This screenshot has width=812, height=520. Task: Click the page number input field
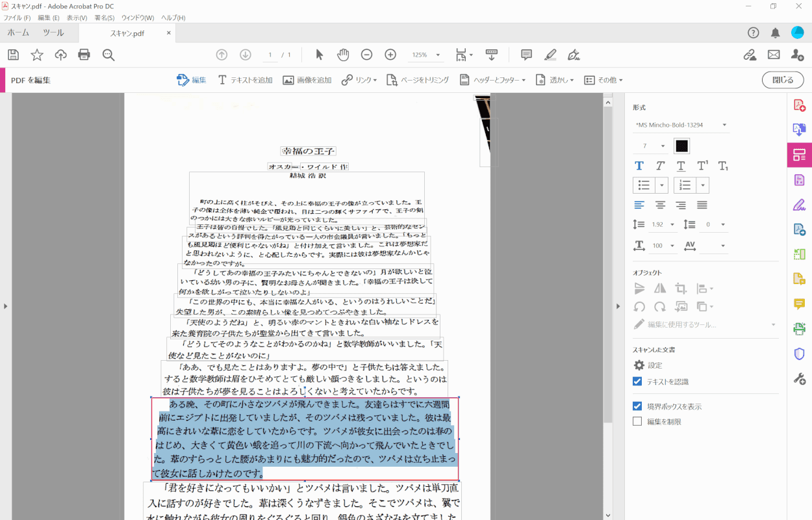tap(270, 55)
